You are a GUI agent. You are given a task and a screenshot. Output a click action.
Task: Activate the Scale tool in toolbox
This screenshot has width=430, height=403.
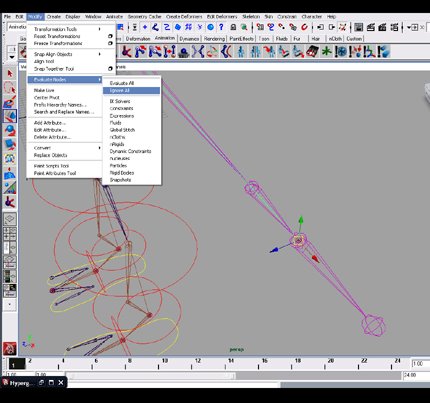(x=10, y=144)
